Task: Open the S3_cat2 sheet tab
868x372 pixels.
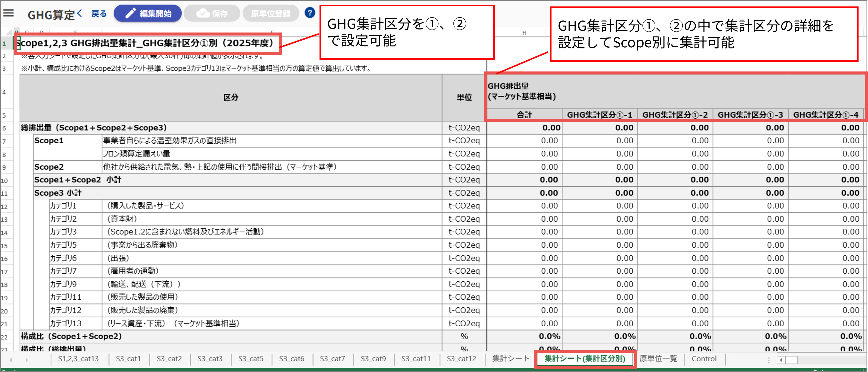Action: click(169, 359)
